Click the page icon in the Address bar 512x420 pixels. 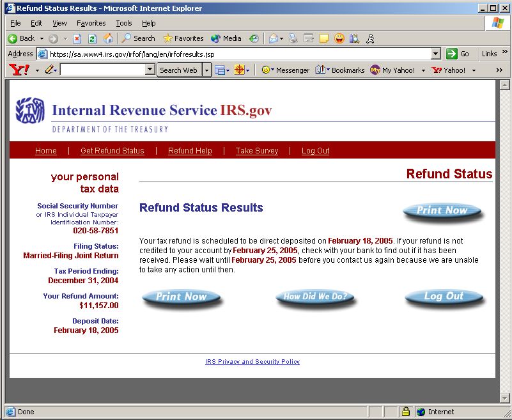pyautogui.click(x=42, y=54)
